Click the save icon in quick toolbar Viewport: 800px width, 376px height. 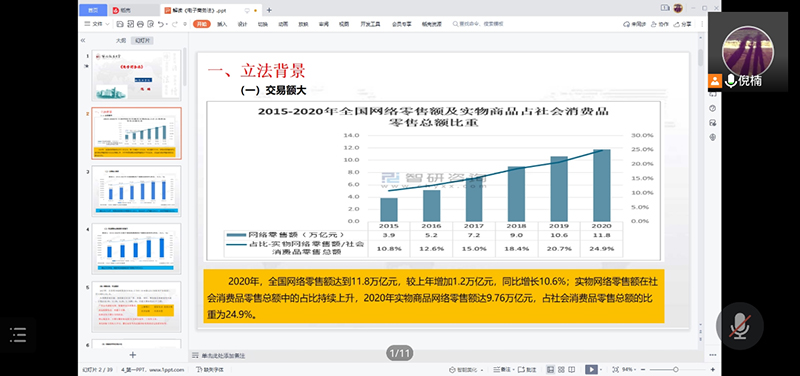pyautogui.click(x=120, y=24)
